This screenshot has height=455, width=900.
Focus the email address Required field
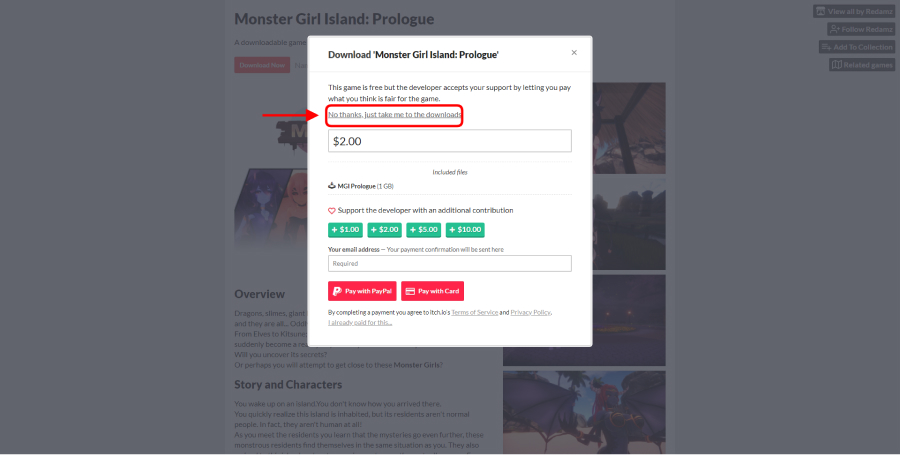coord(449,263)
